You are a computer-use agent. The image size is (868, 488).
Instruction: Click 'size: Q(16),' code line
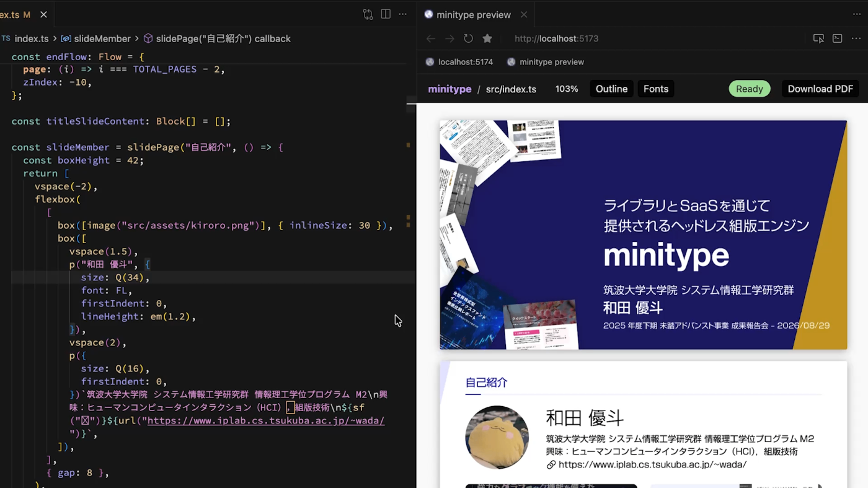click(115, 368)
